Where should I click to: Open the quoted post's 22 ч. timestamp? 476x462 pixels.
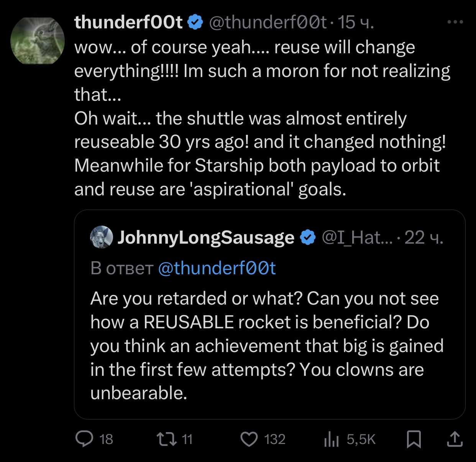[x=424, y=238]
